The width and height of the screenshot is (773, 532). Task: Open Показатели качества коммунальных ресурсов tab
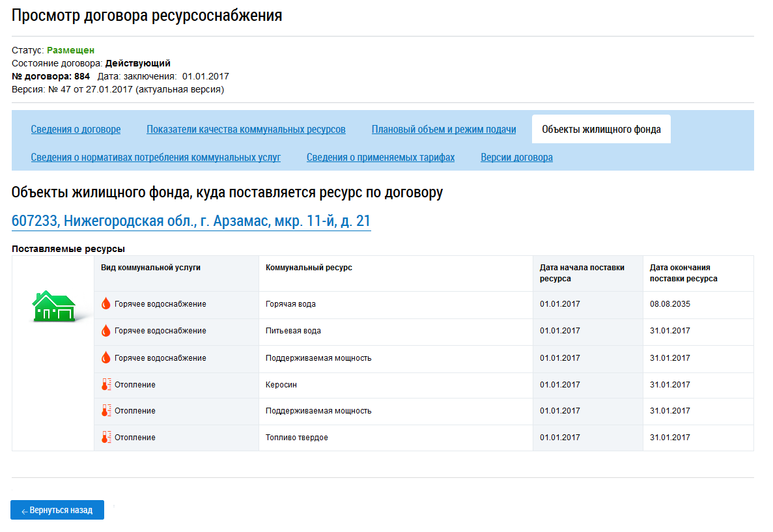pyautogui.click(x=246, y=129)
